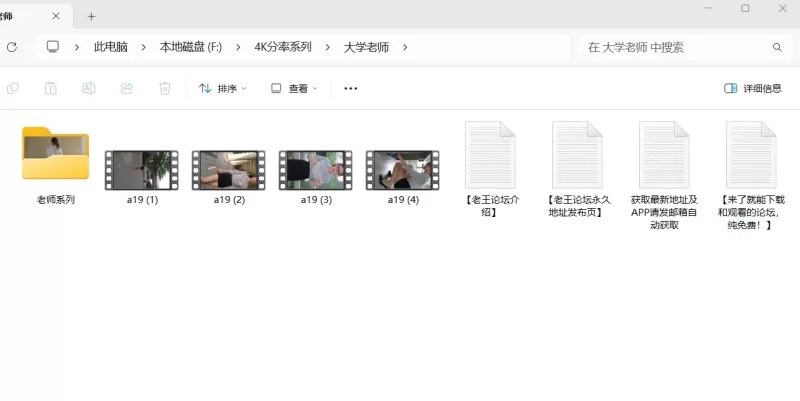Click the search magnifier icon
800x401 pixels.
777,47
